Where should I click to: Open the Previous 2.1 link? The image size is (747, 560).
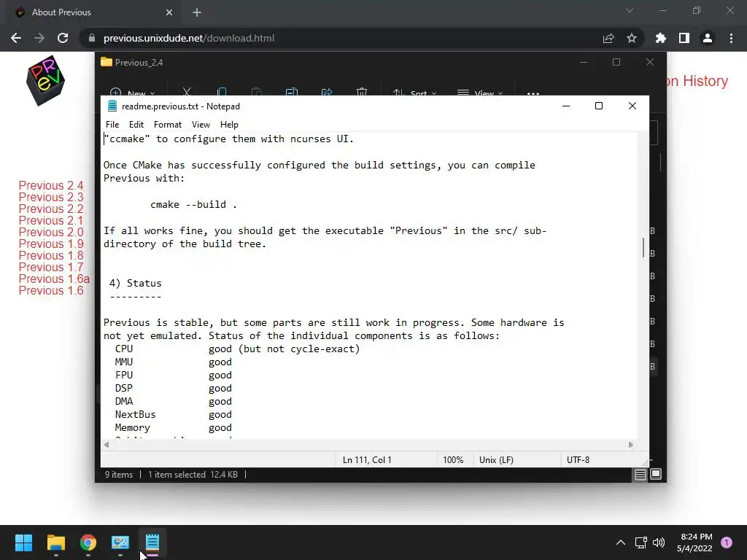click(50, 220)
